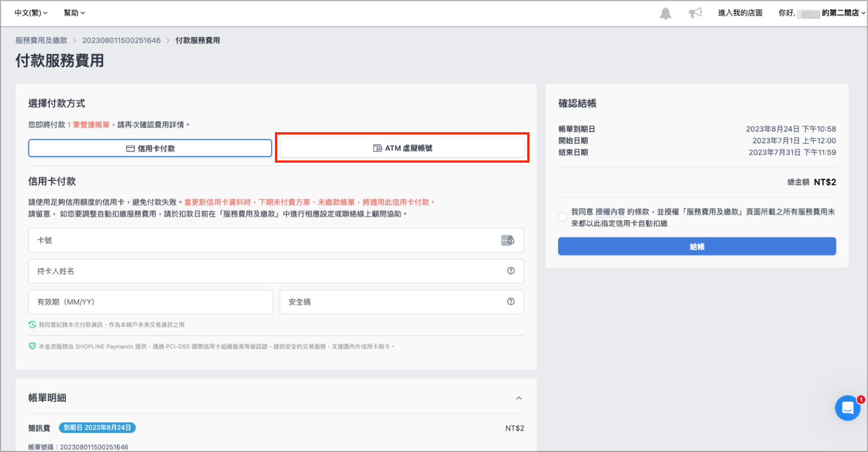Focus the 有效期 (MM/YY) input field
This screenshot has height=452, width=868.
point(150,302)
